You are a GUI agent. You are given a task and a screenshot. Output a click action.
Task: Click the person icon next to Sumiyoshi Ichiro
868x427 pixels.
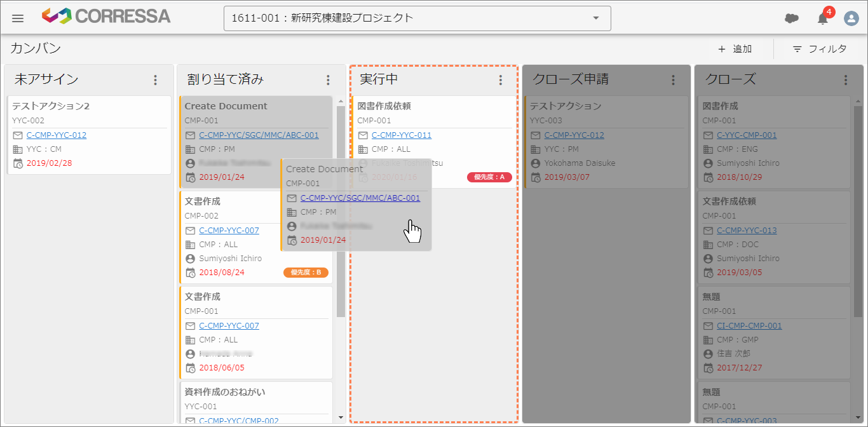click(190, 258)
